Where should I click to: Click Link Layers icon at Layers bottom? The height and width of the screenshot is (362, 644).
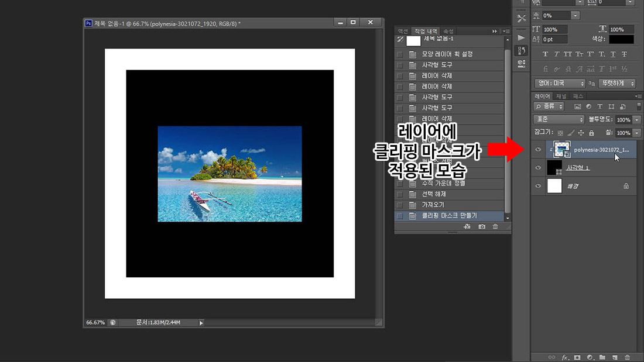tap(551, 357)
